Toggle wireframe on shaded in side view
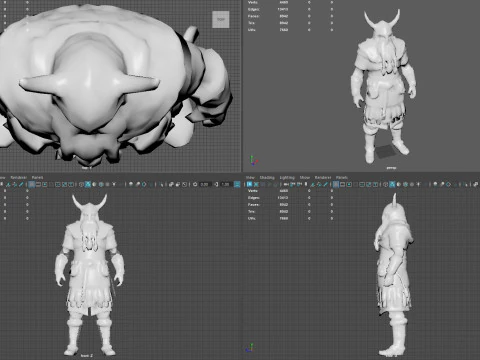Image resolution: width=480 pixels, height=360 pixels. click(405, 184)
